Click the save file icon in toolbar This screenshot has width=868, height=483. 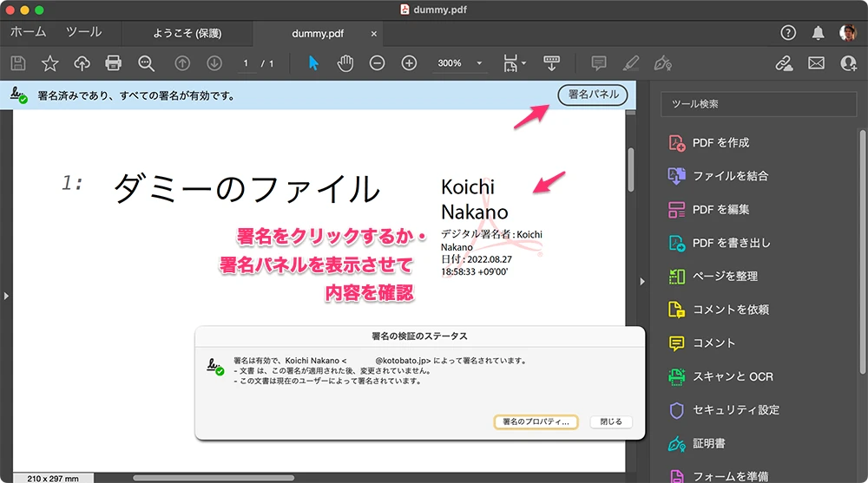coord(18,63)
